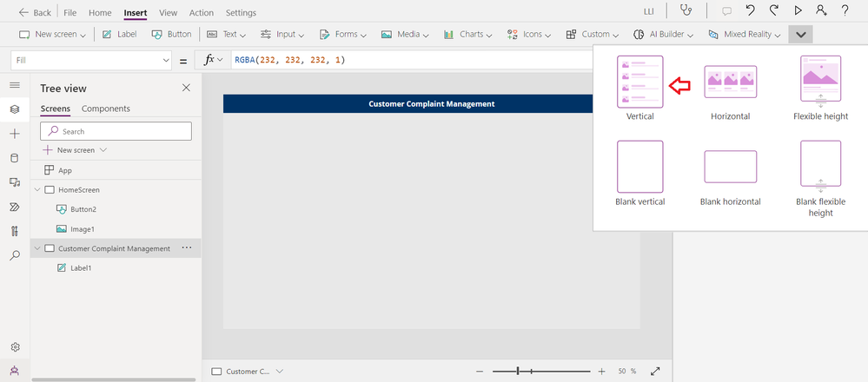Open the Fill property dropdown
This screenshot has height=382, width=868.
click(90, 61)
